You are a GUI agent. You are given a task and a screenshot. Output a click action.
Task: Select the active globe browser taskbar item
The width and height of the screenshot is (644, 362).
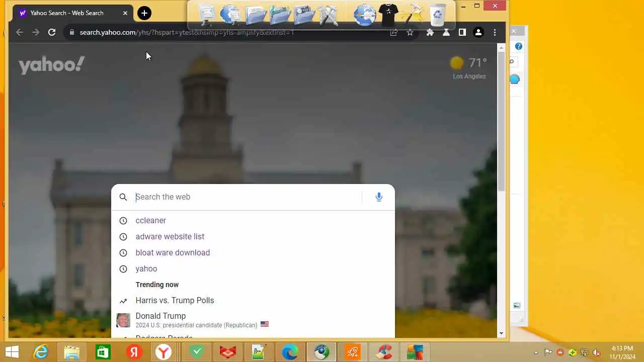click(x=321, y=352)
